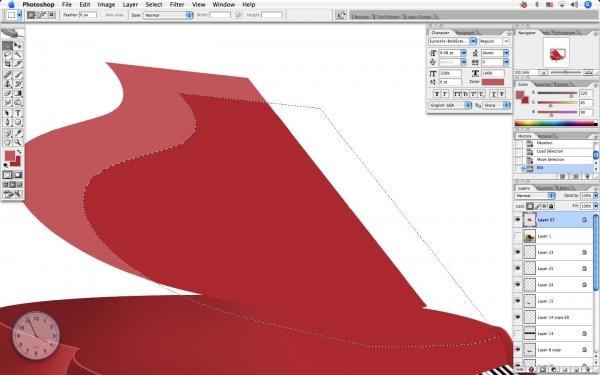600x375 pixels.
Task: Open the Image menu
Action: pos(106,5)
